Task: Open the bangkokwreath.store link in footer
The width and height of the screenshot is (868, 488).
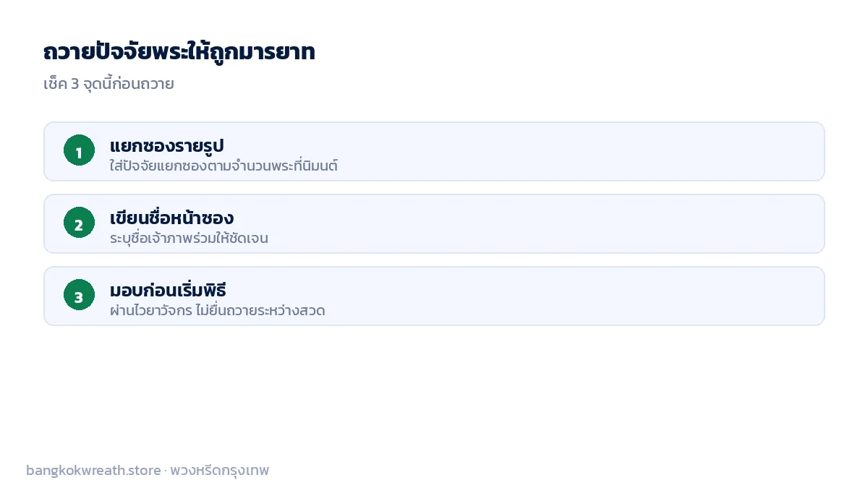Action: [x=93, y=471]
